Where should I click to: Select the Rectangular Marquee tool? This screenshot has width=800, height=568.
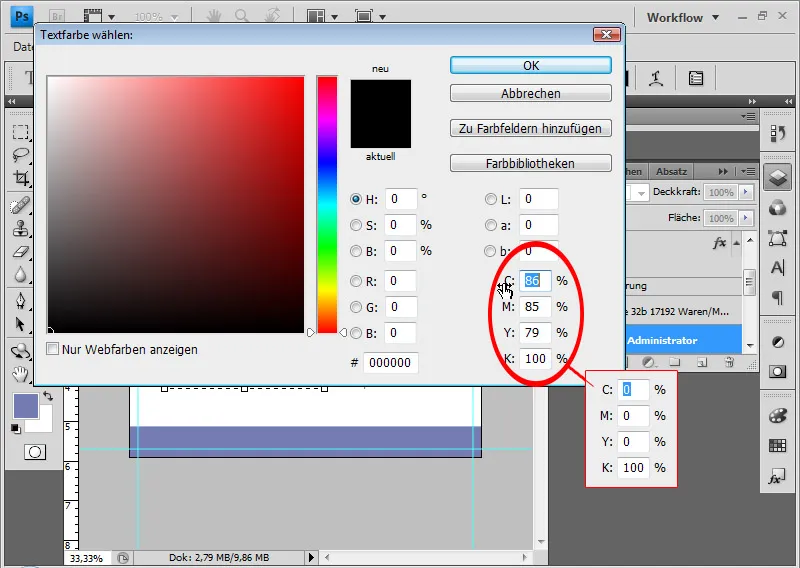tap(20, 132)
